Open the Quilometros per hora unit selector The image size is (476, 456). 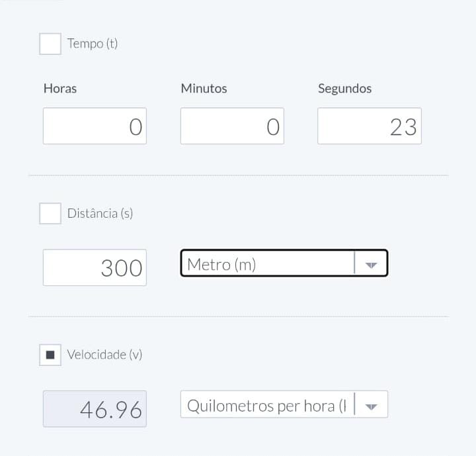266,406
